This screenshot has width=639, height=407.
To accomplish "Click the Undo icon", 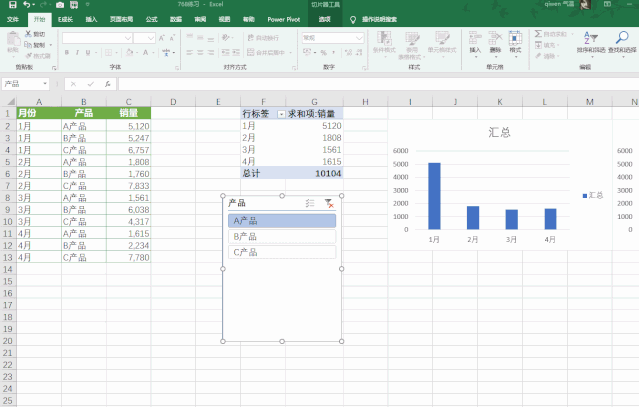I will coord(26,5).
